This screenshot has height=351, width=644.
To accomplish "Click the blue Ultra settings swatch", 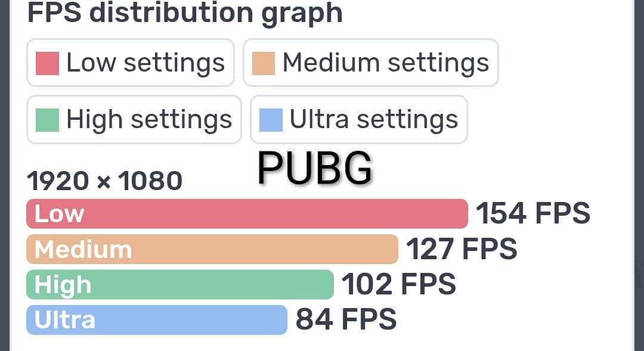I will (271, 120).
